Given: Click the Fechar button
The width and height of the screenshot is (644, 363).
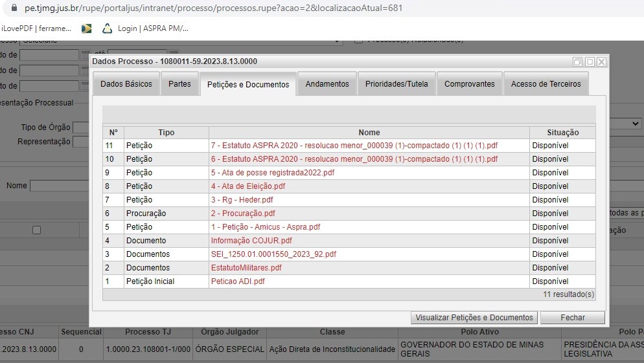Looking at the screenshot, I should [x=573, y=317].
